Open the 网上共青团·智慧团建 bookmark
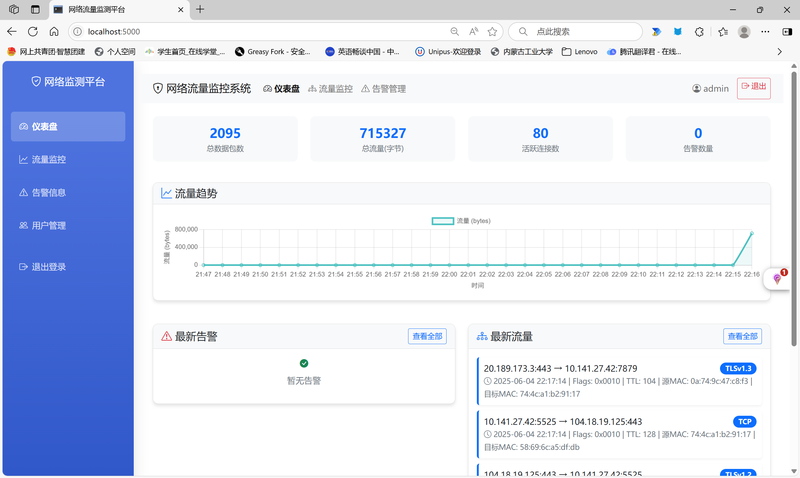The height and width of the screenshot is (478, 800). (x=46, y=52)
